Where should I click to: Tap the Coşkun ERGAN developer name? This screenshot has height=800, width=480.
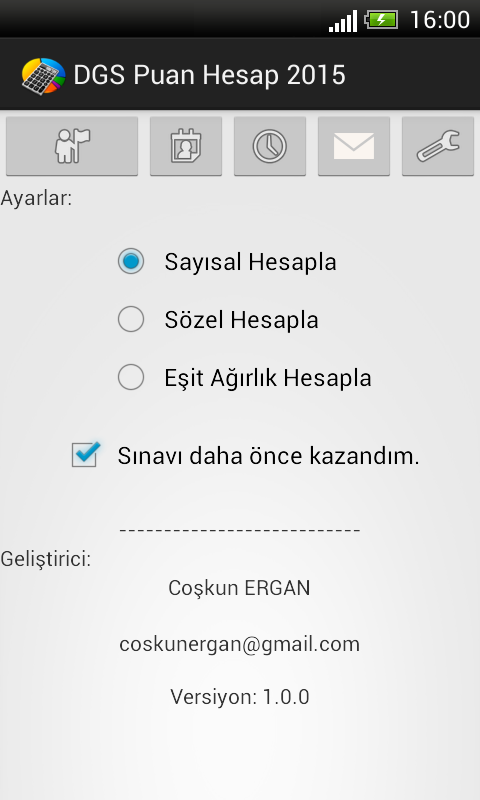[239, 588]
